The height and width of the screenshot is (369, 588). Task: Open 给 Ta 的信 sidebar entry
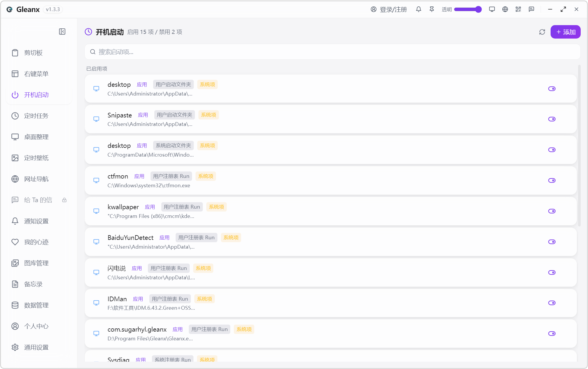pyautogui.click(x=39, y=200)
